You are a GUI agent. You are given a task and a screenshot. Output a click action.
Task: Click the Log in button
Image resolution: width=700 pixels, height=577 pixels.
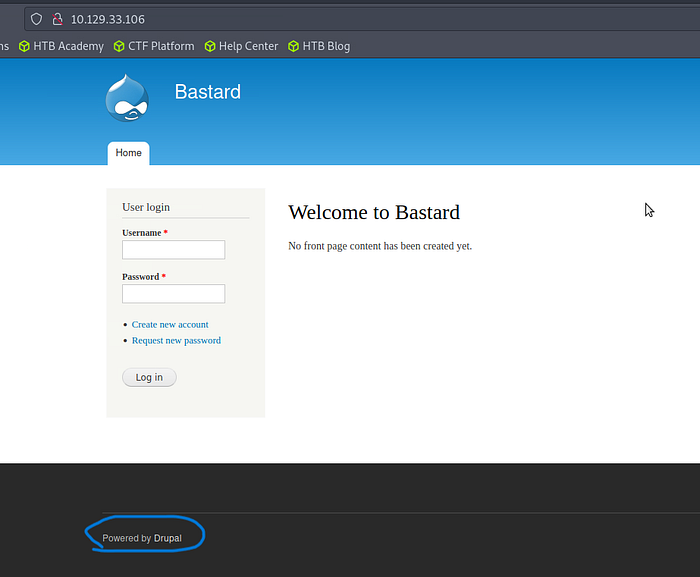[149, 377]
